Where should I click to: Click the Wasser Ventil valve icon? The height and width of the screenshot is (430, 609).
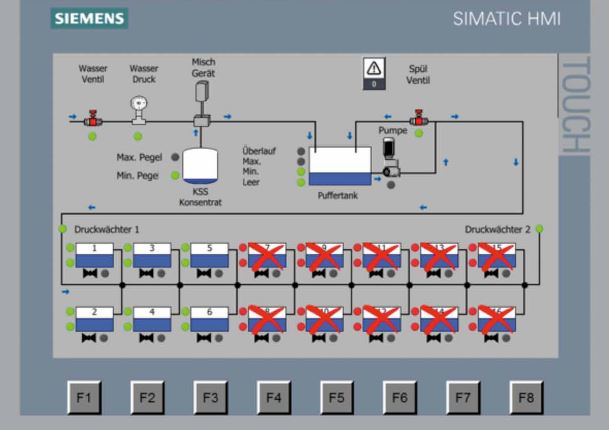pyautogui.click(x=93, y=117)
